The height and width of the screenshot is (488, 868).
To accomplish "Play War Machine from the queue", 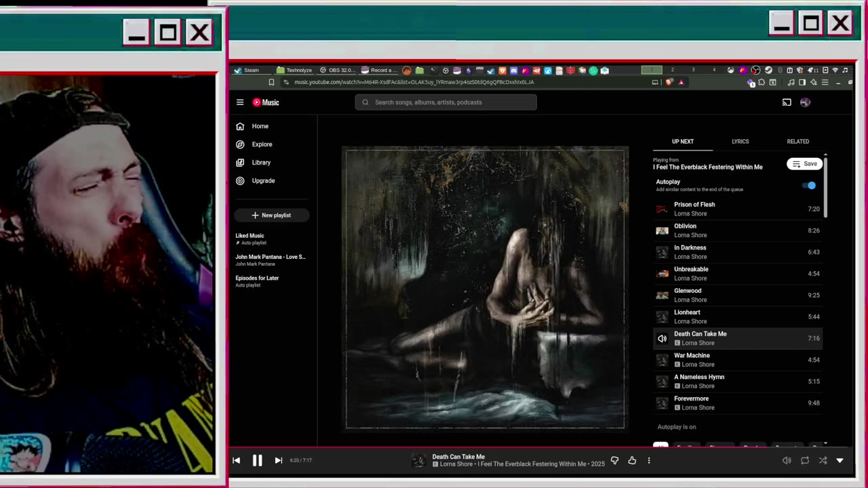I will [737, 360].
